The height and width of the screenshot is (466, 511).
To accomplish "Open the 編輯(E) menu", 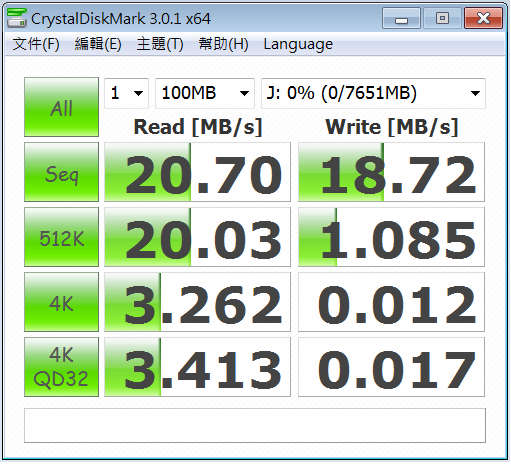I will 98,44.
